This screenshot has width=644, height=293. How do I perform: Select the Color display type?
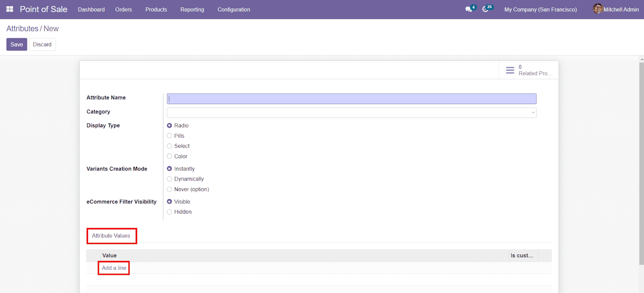[169, 156]
